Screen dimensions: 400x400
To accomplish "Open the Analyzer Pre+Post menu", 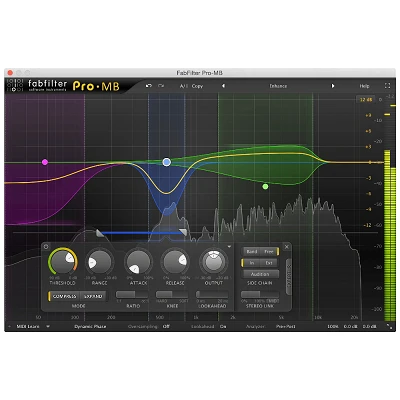I will (286, 327).
